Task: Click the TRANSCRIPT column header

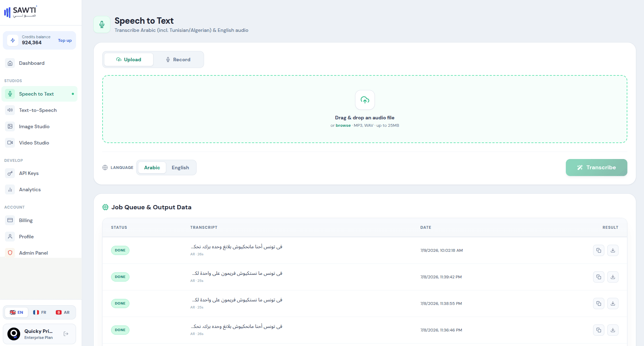Action: [x=204, y=227]
